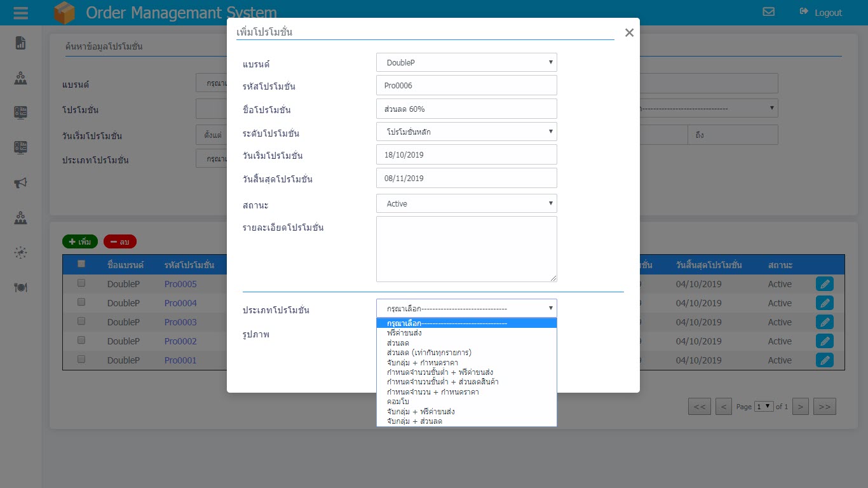Toggle the select-all checkbox in the table header
Image resolution: width=868 pixels, height=488 pixels.
click(81, 264)
